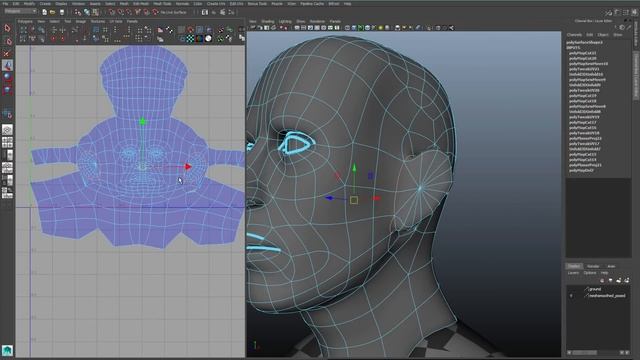Image resolution: width=640 pixels, height=360 pixels.
Task: Pick the Paint Selection tool
Action: 7,53
